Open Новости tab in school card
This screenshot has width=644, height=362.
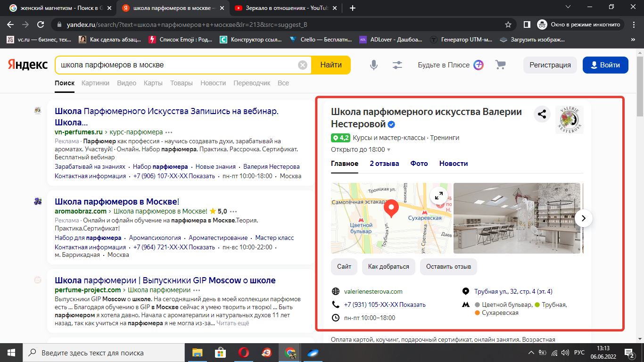(x=454, y=164)
